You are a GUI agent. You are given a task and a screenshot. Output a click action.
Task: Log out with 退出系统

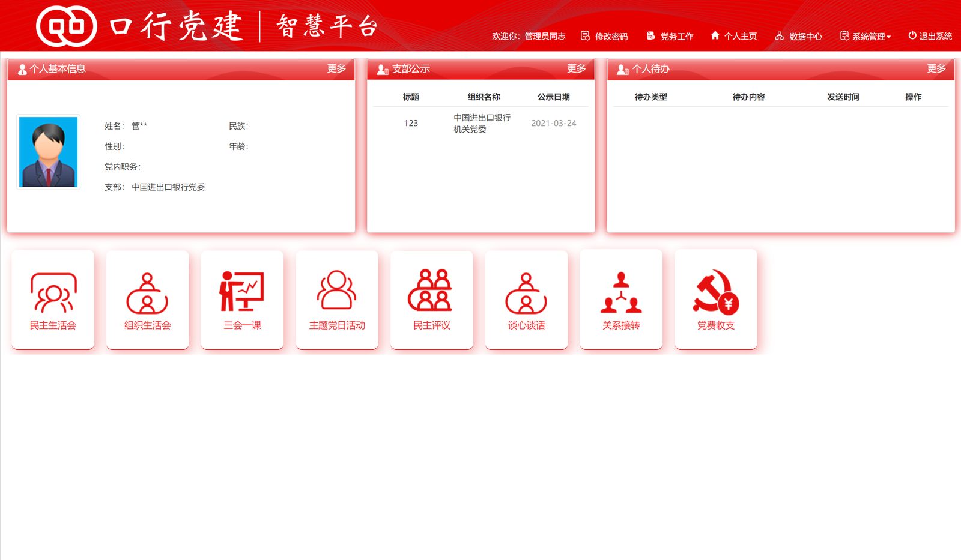pos(930,36)
